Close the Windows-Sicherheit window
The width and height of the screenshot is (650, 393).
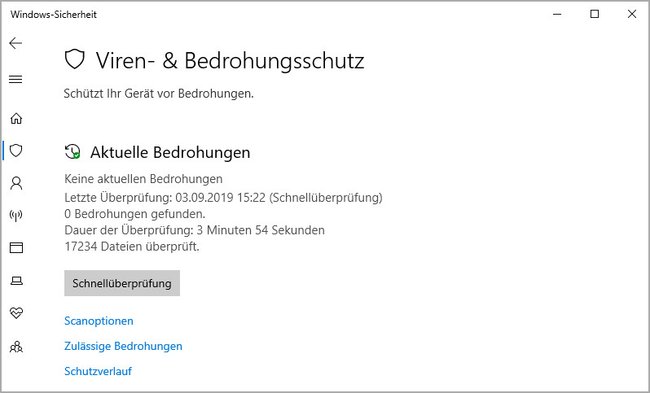(632, 14)
